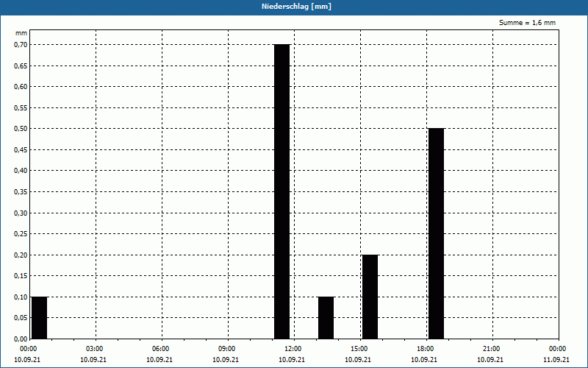Click the 0,10 y-axis label

pos(21,297)
